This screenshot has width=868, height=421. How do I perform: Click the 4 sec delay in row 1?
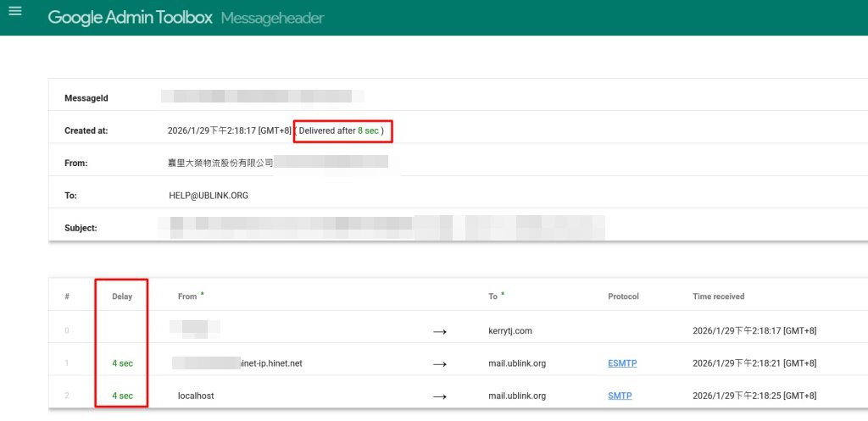[122, 363]
